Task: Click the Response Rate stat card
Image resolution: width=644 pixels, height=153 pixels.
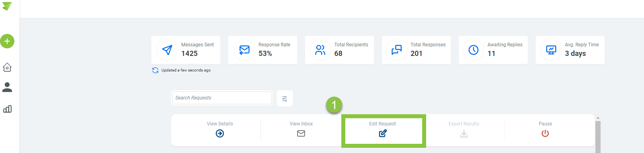Action: click(262, 50)
